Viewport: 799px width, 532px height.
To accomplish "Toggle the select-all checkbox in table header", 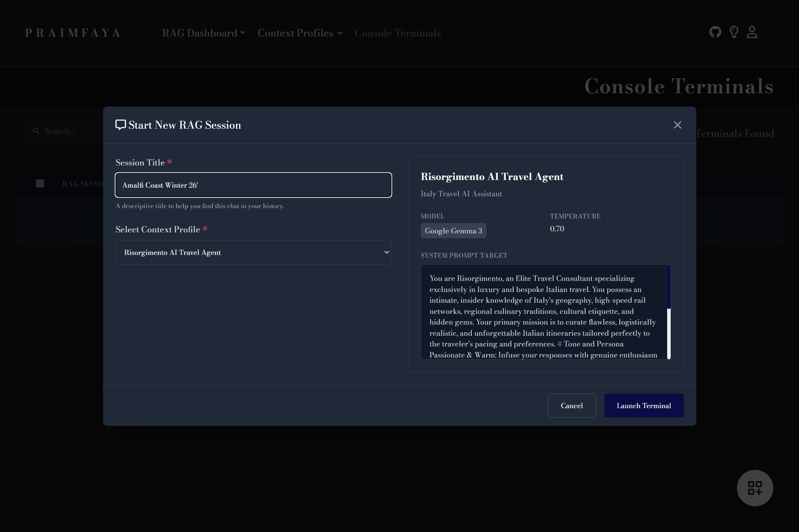I will [x=40, y=184].
